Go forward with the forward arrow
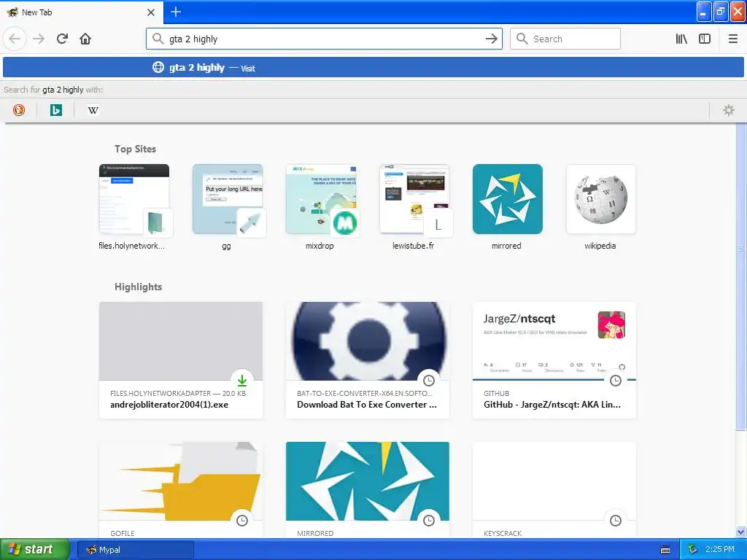 39,39
